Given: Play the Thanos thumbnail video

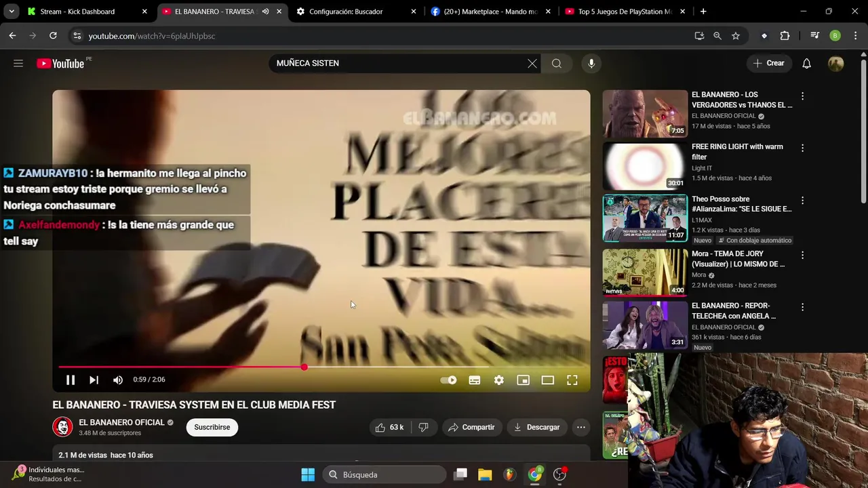Looking at the screenshot, I should coord(645,114).
